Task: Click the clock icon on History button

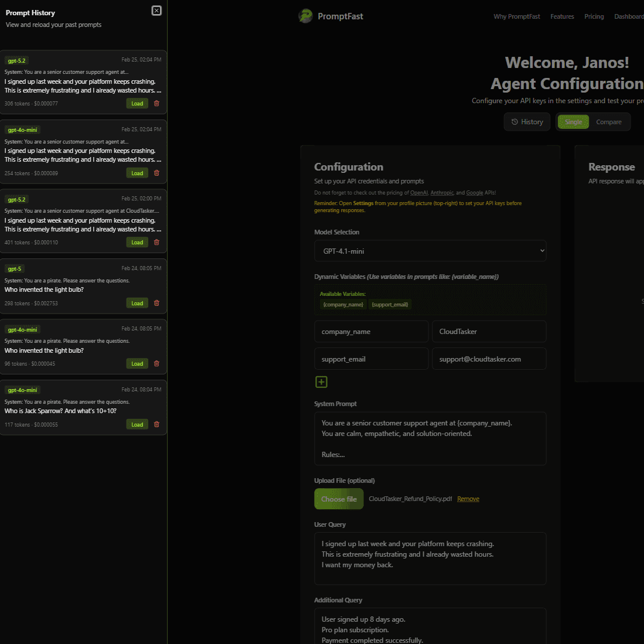Action: click(x=515, y=122)
